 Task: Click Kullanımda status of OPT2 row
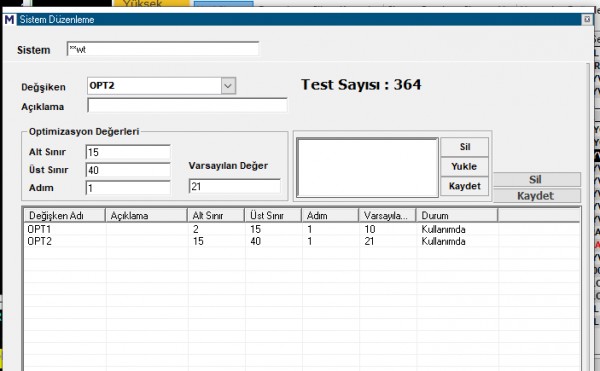[443, 241]
